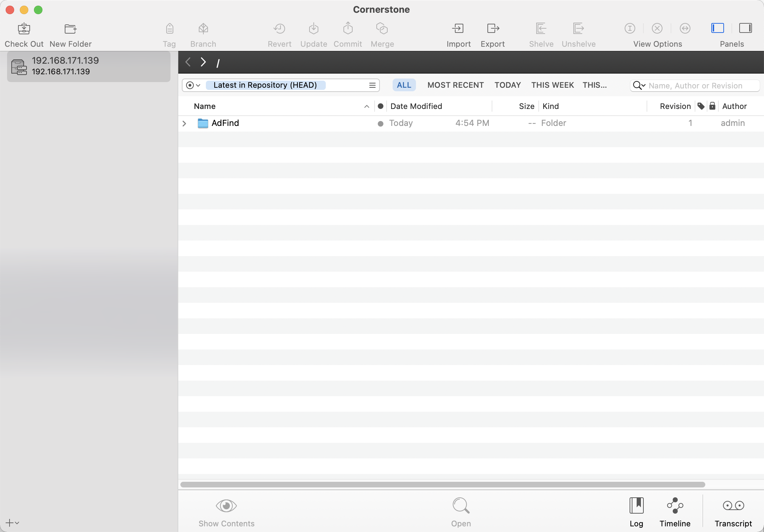This screenshot has width=764, height=532.
Task: Toggle the left sidebar panel
Action: click(717, 28)
